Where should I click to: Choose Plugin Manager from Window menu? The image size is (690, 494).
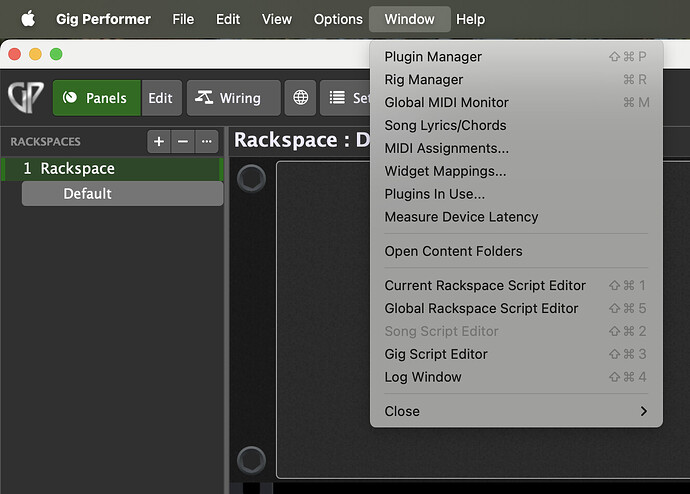(516, 57)
